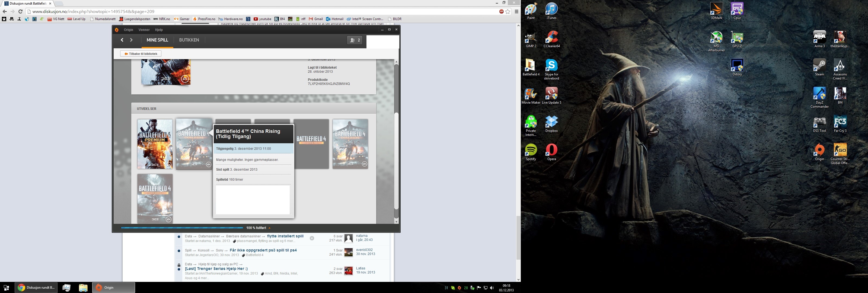This screenshot has height=293, width=868.
Task: Open the Chrome menu hamburger icon
Action: tap(516, 11)
